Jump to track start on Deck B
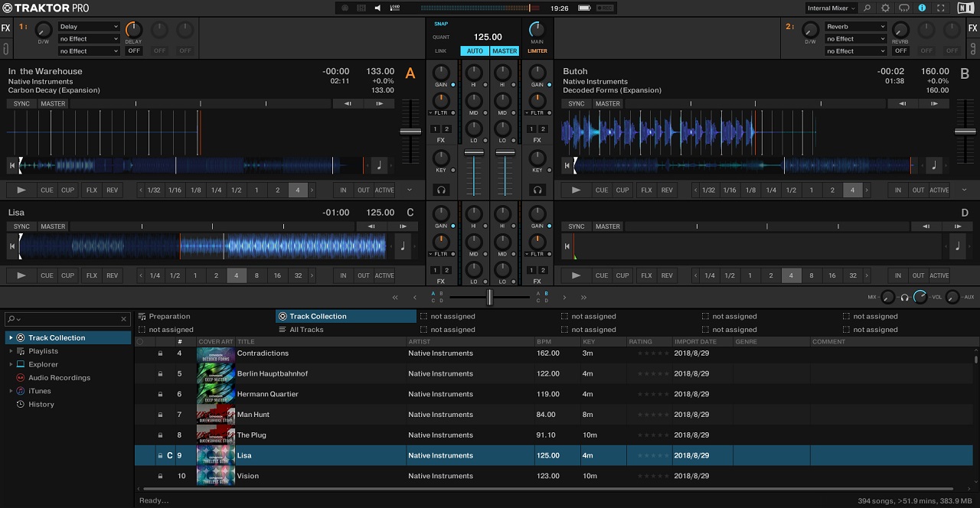The image size is (980, 508). (x=567, y=164)
